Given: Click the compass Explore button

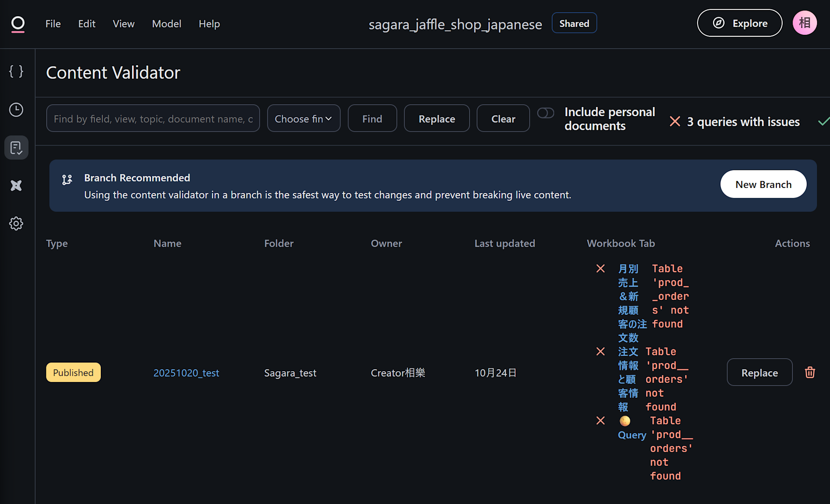Looking at the screenshot, I should click(x=740, y=23).
